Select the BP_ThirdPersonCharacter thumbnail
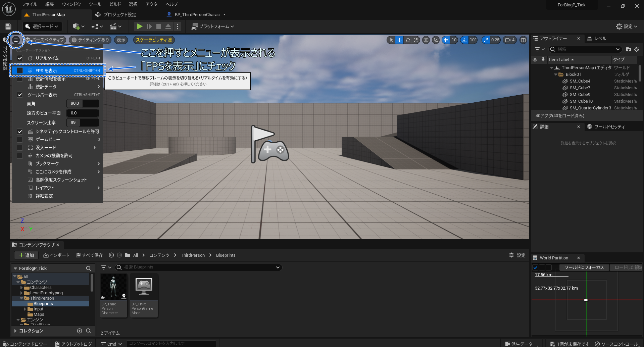This screenshot has height=347, width=644. click(x=113, y=287)
